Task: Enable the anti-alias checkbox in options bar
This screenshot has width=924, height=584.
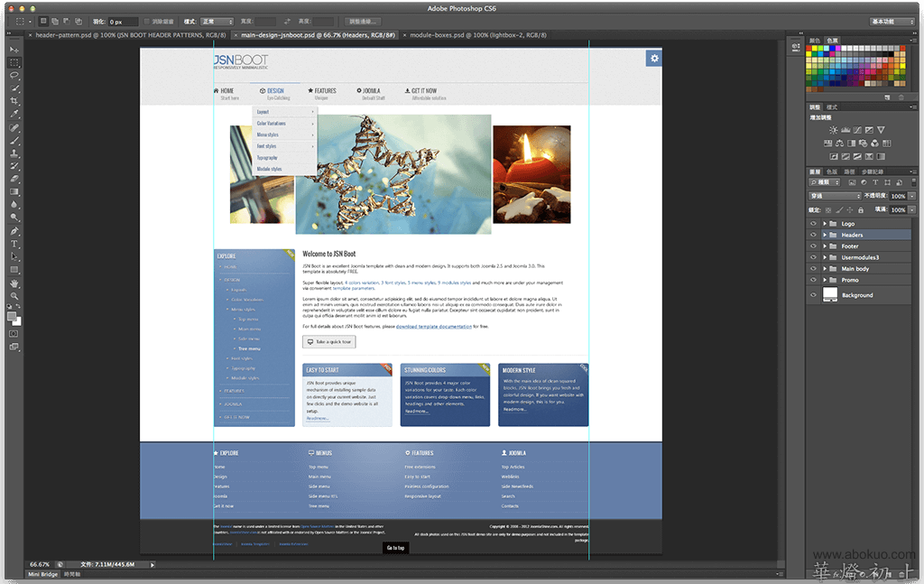Action: [x=147, y=21]
